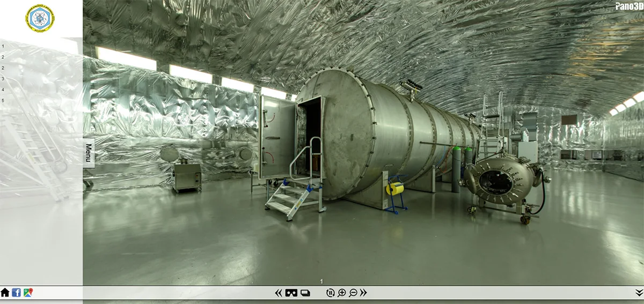
Task: Collapse the sidebar using the Menu tab
Action: pos(89,153)
